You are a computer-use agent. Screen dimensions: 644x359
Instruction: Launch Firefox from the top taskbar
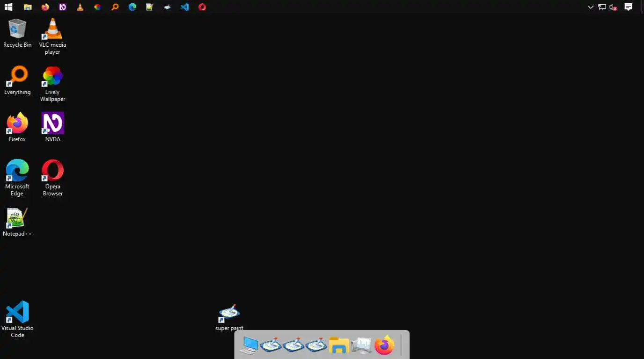45,7
